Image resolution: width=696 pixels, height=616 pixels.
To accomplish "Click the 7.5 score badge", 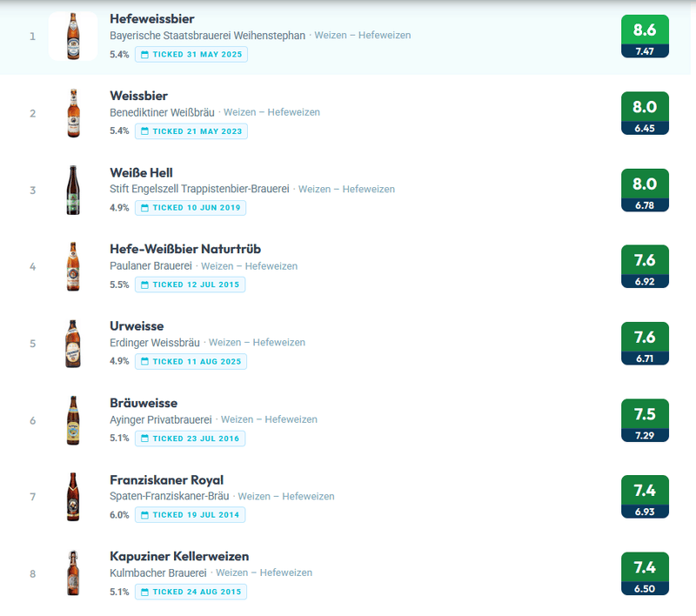I will click(x=645, y=420).
